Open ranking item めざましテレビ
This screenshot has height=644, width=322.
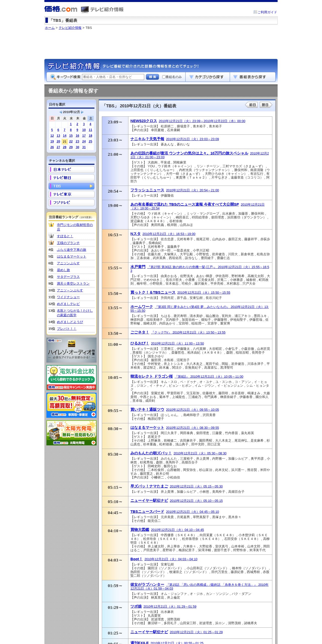tap(68, 304)
